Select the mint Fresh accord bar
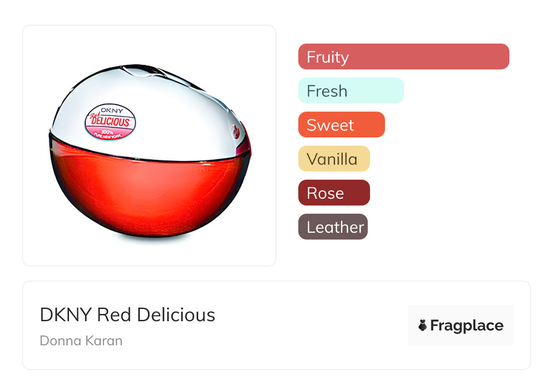The width and height of the screenshot is (553, 392). (x=351, y=91)
